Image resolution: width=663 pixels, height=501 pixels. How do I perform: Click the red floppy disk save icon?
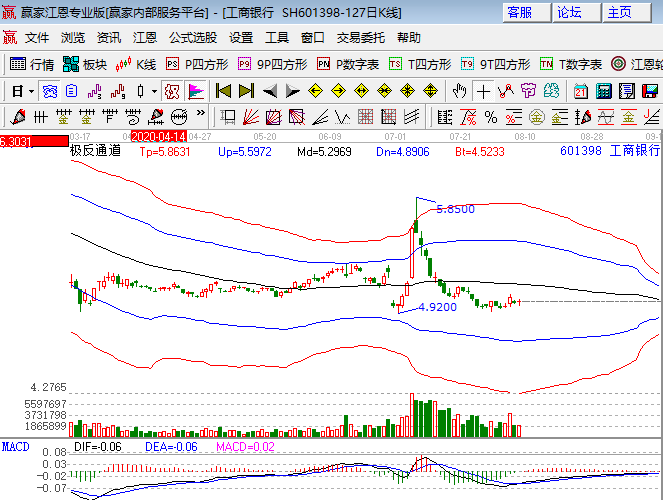[649, 91]
